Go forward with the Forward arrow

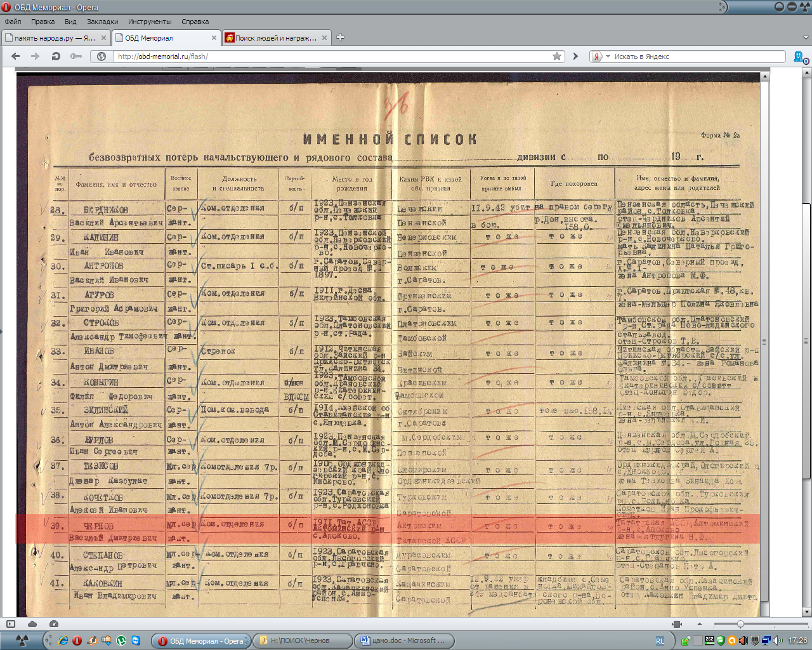click(x=35, y=56)
